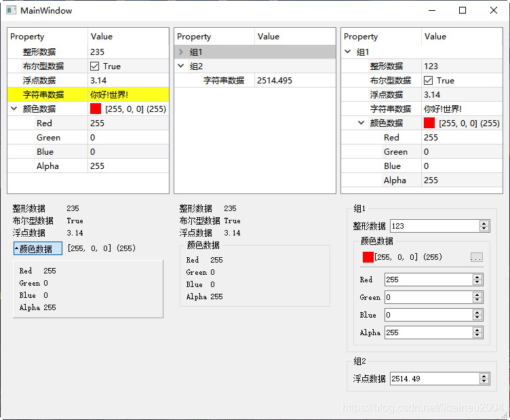Select 浮点数据 row in right property tree
The image size is (510, 420).
(x=422, y=95)
